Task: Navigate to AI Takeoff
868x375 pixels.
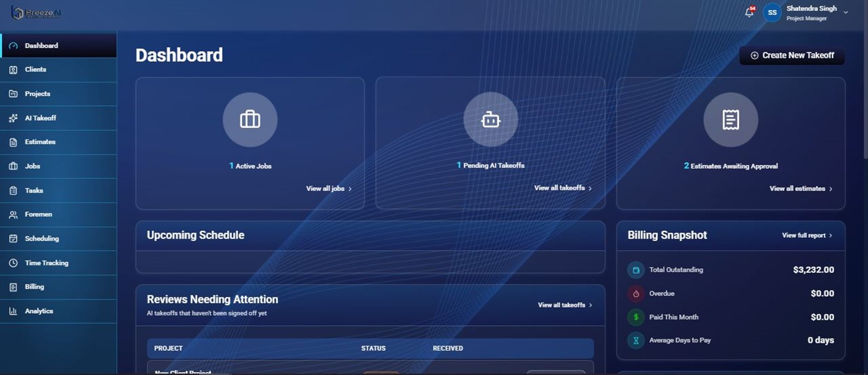Action: pos(59,118)
